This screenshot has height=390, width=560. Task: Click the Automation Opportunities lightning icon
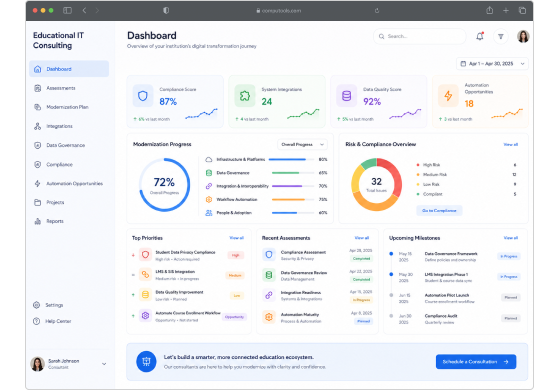448,96
